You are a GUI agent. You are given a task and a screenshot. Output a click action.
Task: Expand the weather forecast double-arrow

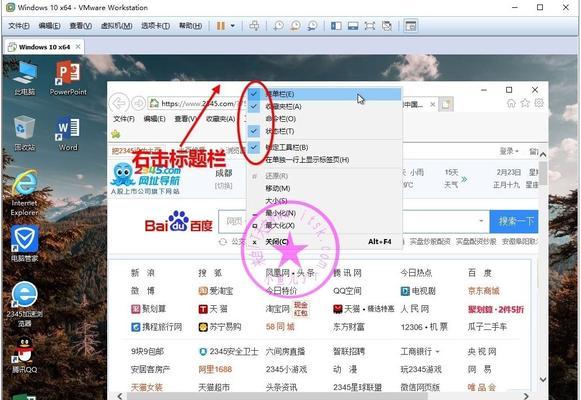click(464, 180)
